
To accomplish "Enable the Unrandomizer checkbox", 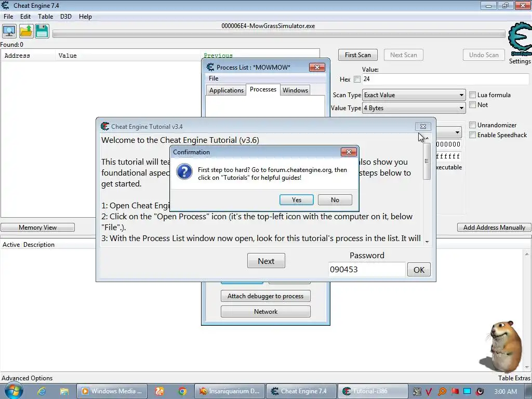I will [x=472, y=125].
